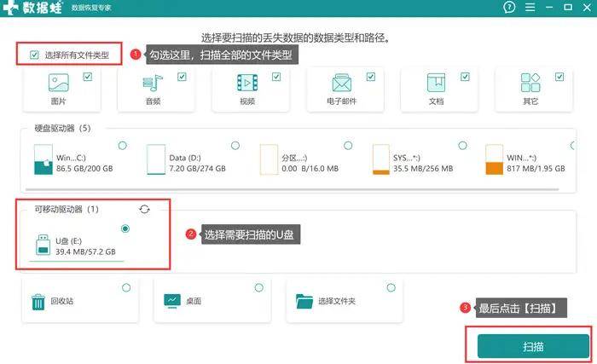Open the hamburger menu in title bar
The height and width of the screenshot is (364, 597).
coord(530,7)
